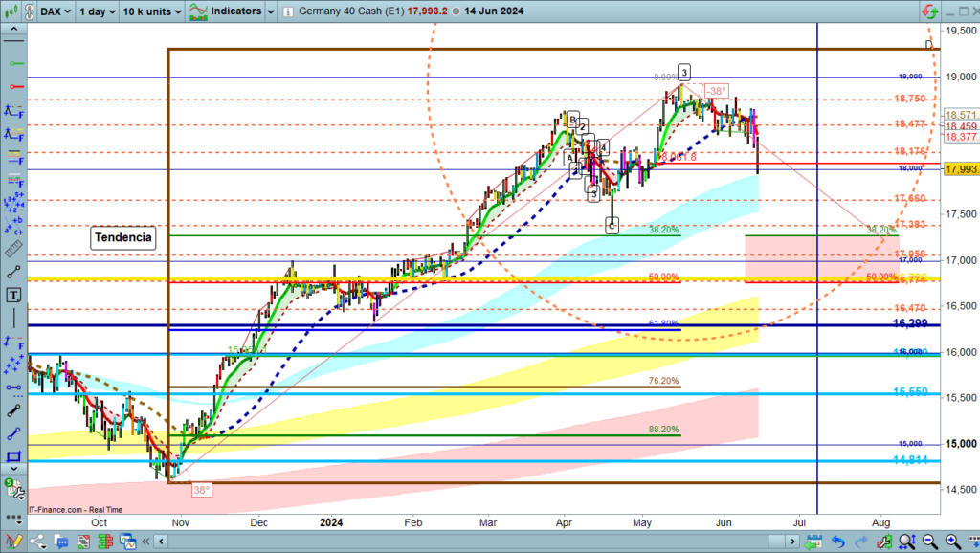Click the Tendencia label on chart
Screen dimensions: 980x553
pyautogui.click(x=124, y=238)
